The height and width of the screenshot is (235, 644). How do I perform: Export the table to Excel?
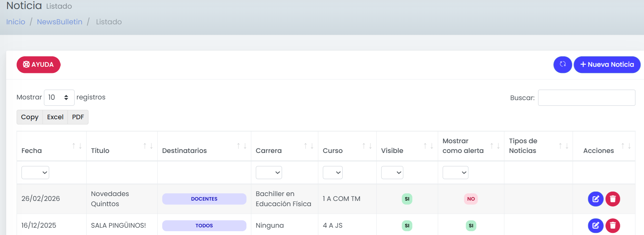(x=55, y=117)
